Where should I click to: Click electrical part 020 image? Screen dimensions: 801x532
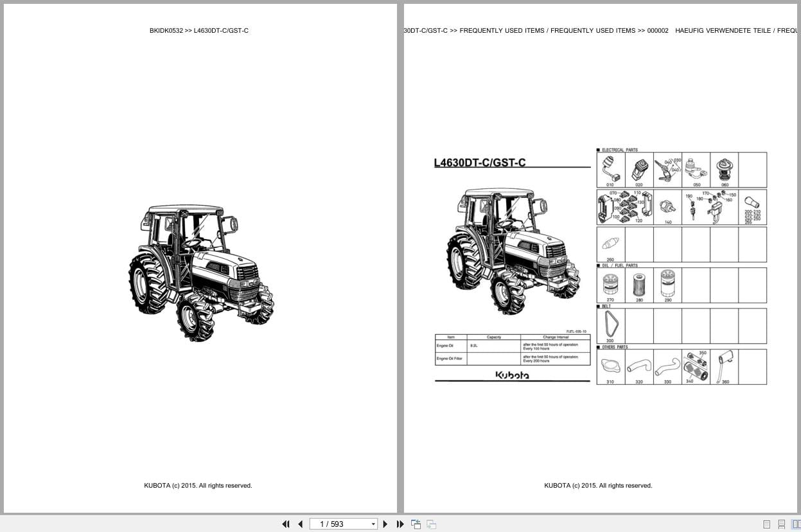pos(639,170)
